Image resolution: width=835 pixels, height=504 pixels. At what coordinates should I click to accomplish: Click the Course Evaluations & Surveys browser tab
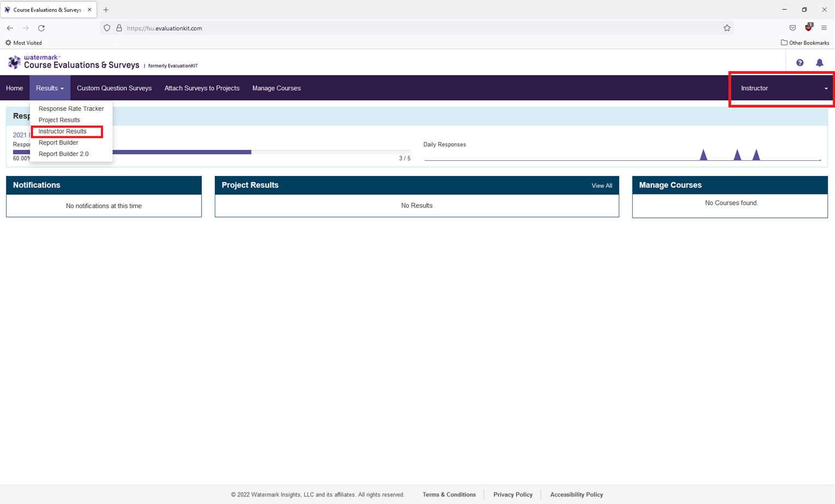tap(48, 10)
